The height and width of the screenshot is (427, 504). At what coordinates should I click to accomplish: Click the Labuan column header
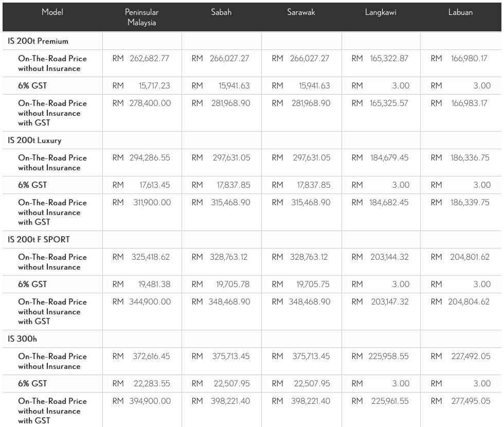click(x=461, y=12)
